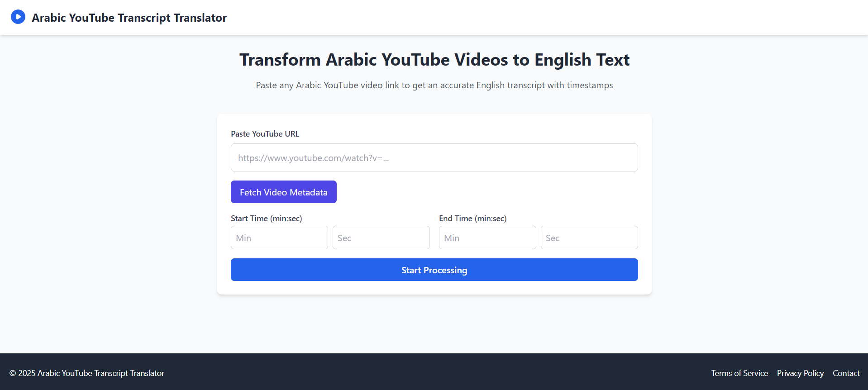Viewport: 868px width, 390px height.
Task: Click the '© 2025 Arabic YouTube Transcript Translator' copyright text
Action: [87, 373]
